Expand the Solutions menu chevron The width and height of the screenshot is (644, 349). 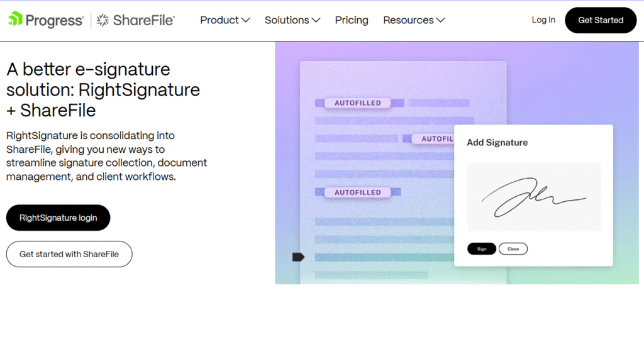[x=316, y=20]
